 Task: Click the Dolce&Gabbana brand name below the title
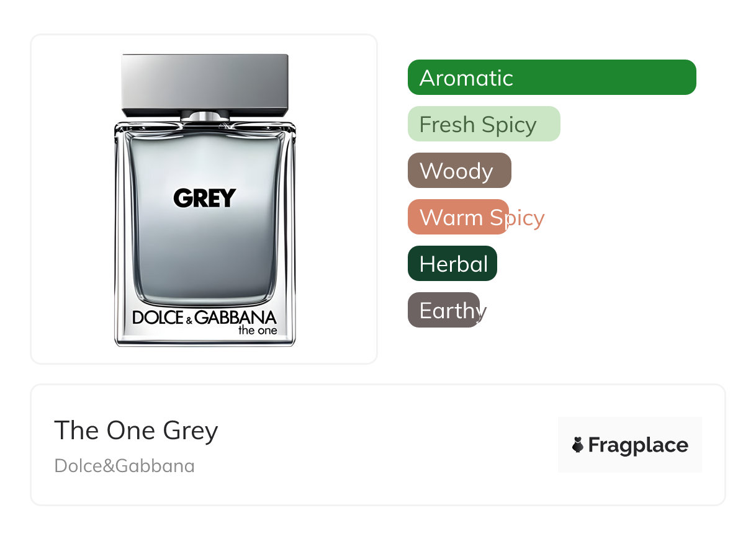coord(124,465)
